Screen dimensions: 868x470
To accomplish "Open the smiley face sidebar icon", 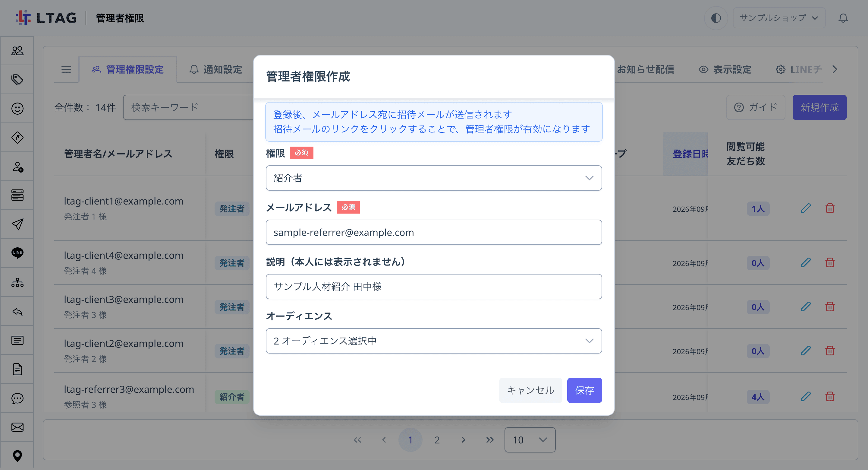I will point(17,109).
